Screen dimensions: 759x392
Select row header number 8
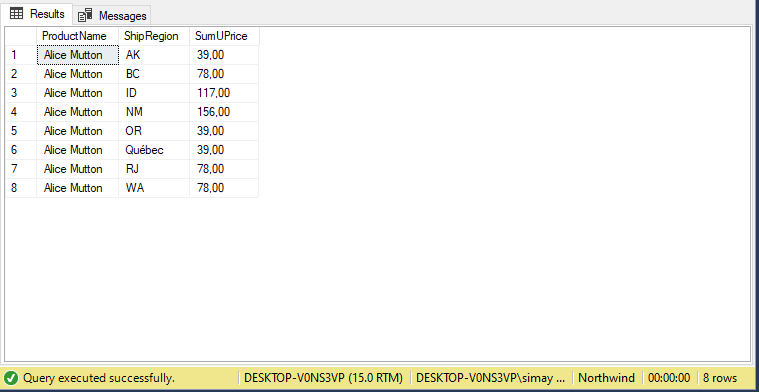pyautogui.click(x=21, y=188)
